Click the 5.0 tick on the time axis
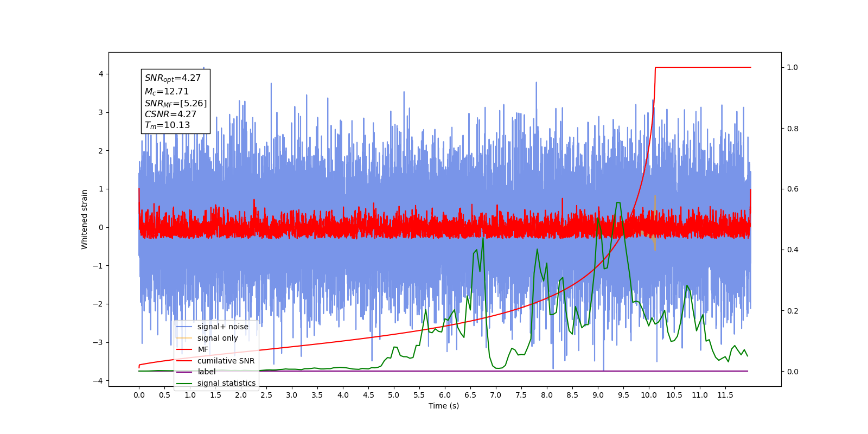Screen dimensions: 868x434 (x=394, y=395)
